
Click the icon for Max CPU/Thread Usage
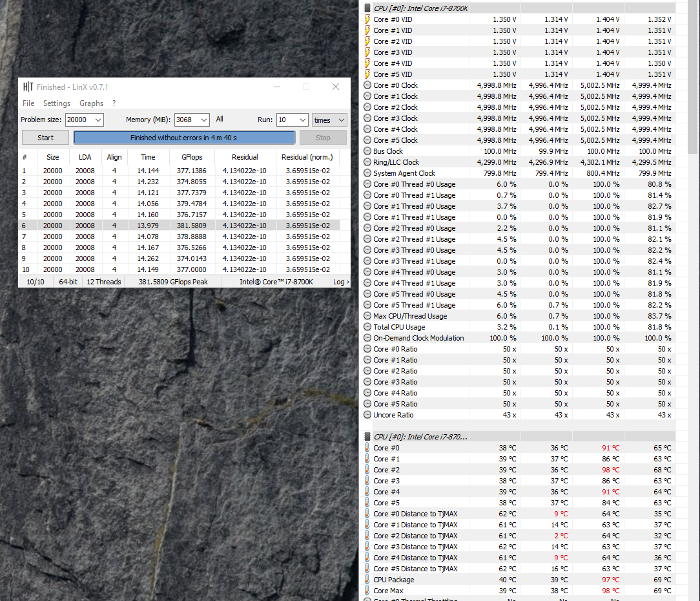(x=367, y=315)
